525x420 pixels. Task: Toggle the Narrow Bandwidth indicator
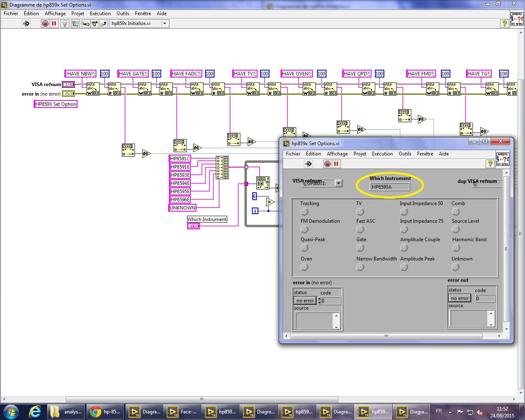click(x=360, y=267)
